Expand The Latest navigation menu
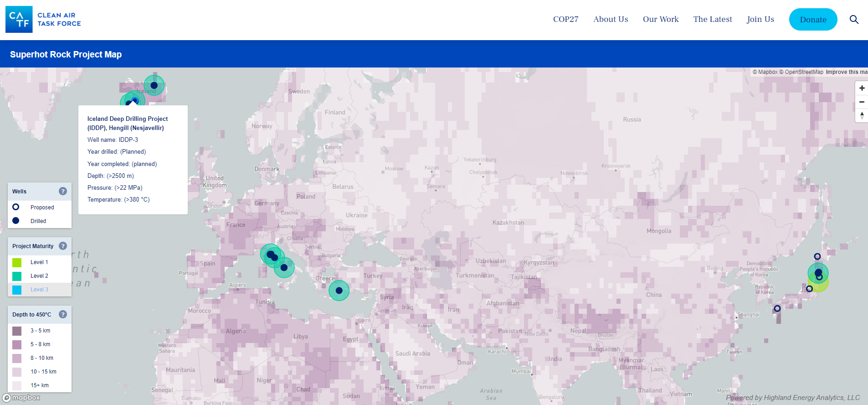The image size is (868, 405). click(712, 19)
